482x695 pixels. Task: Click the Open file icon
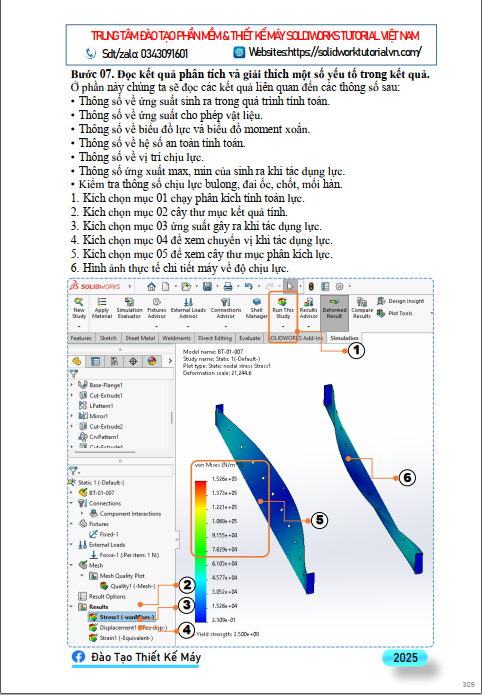(186, 286)
